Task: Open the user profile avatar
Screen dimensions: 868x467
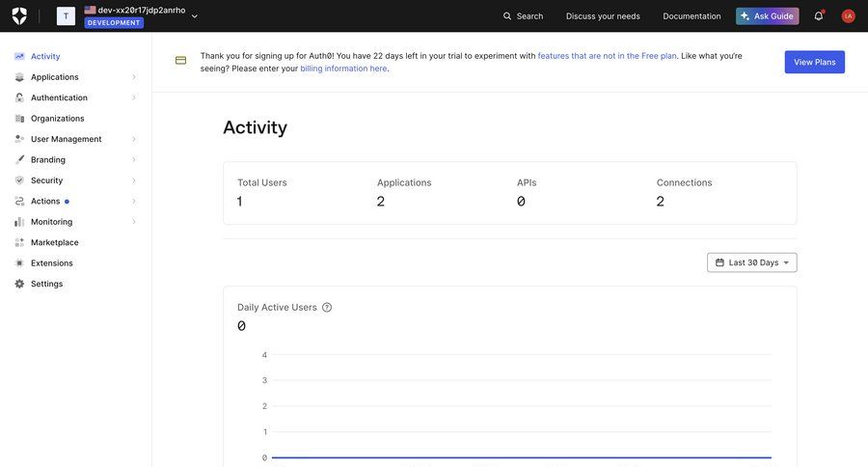Action: point(848,16)
